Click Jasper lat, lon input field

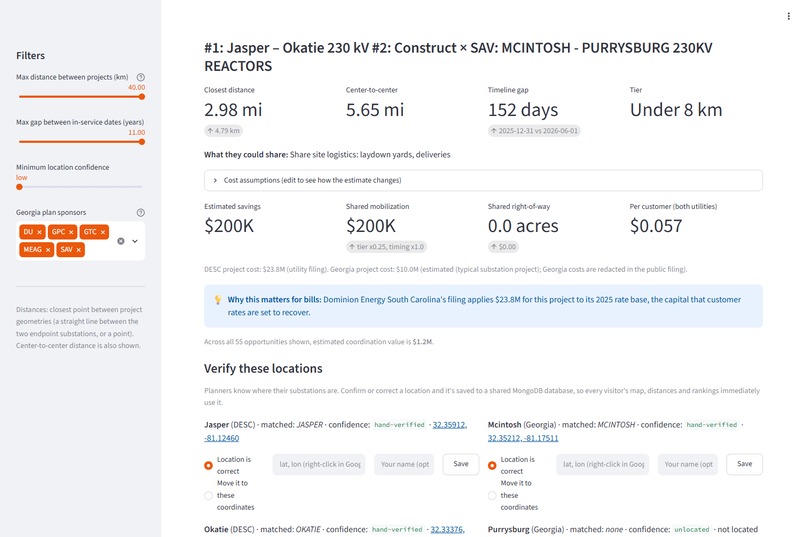[319, 464]
